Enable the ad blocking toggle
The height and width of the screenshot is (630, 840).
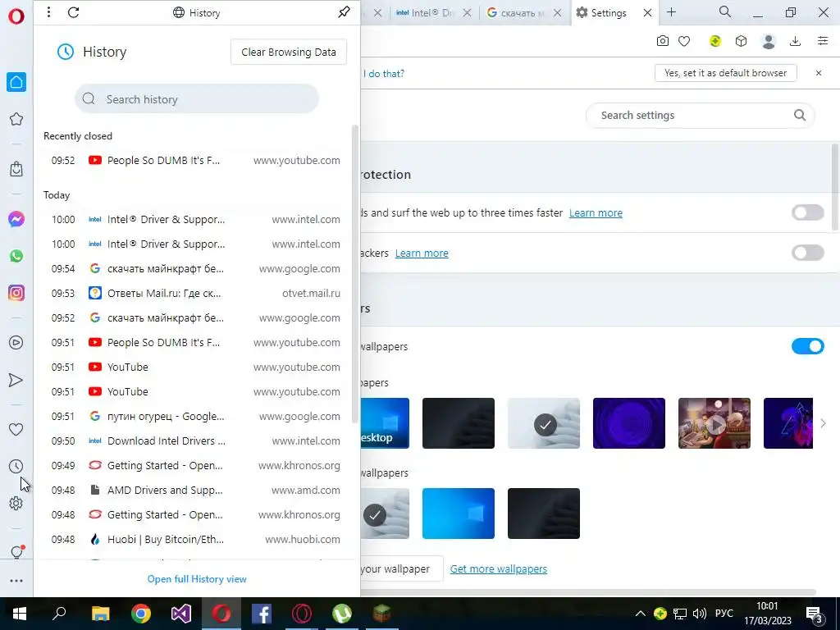coord(808,212)
